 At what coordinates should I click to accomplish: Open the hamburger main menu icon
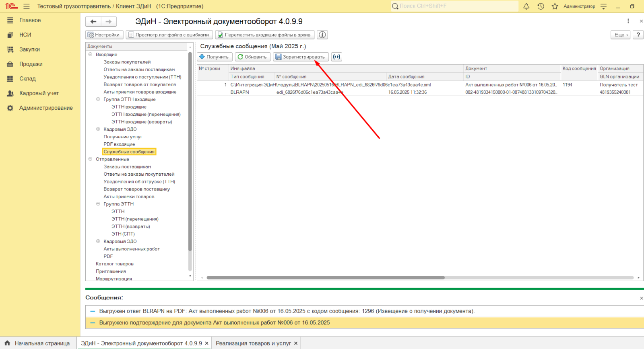(27, 6)
